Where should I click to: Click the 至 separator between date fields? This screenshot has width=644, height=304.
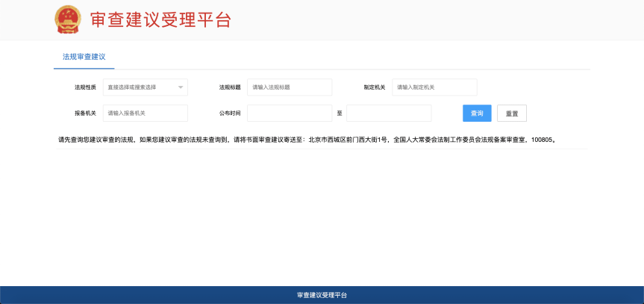[339, 113]
